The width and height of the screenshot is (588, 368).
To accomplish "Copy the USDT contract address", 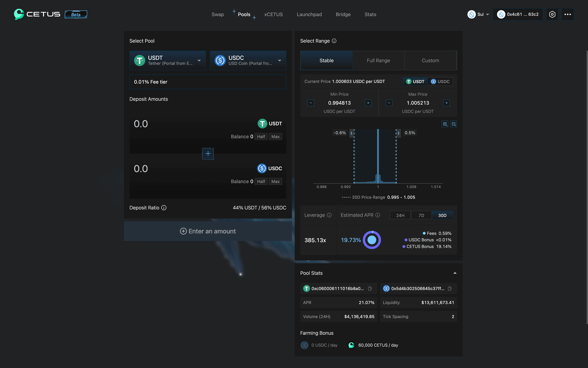I will coord(370,288).
